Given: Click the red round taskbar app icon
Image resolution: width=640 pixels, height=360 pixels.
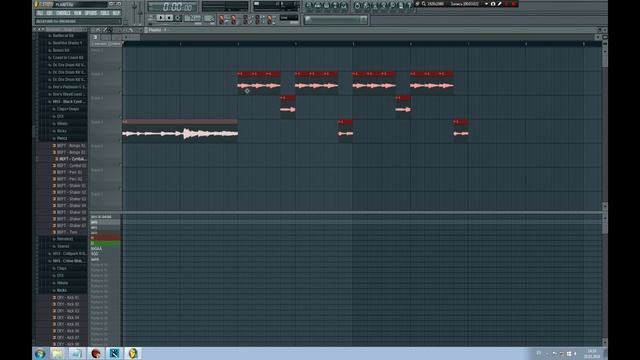Looking at the screenshot, I should coord(96,353).
